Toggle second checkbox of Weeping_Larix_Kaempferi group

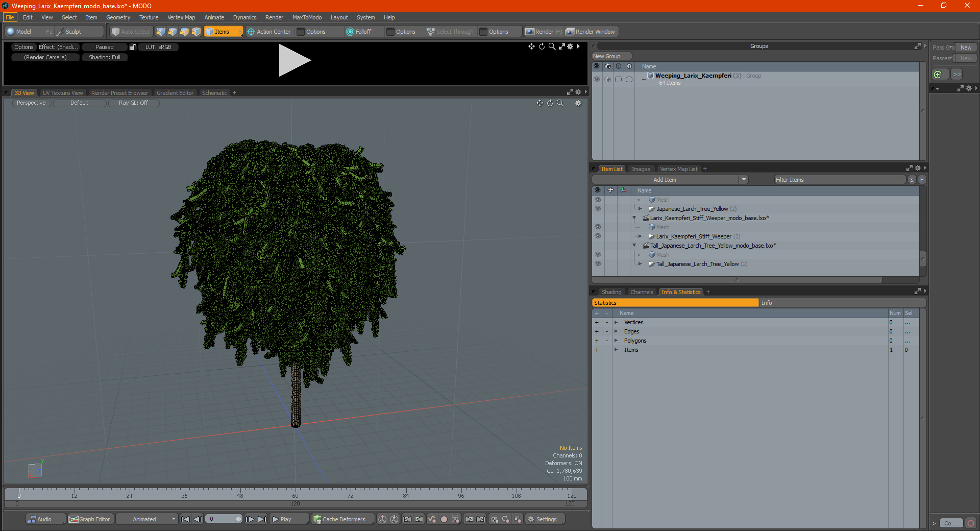[x=629, y=79]
